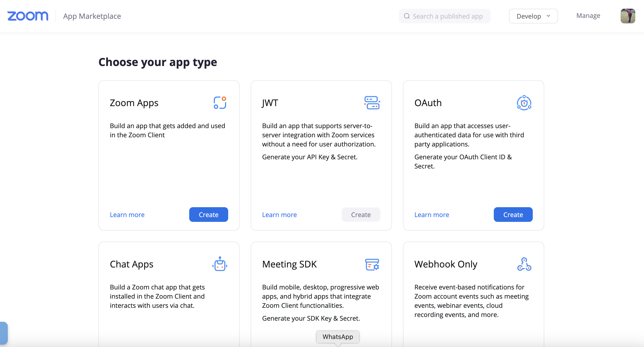The image size is (644, 347).
Task: Click the Webhook Only card title
Action: [446, 264]
